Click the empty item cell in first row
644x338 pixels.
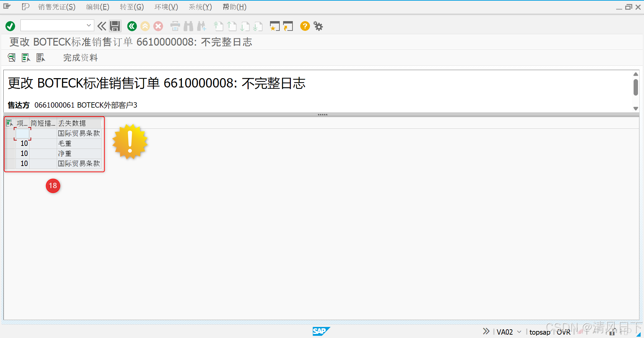[22, 133]
